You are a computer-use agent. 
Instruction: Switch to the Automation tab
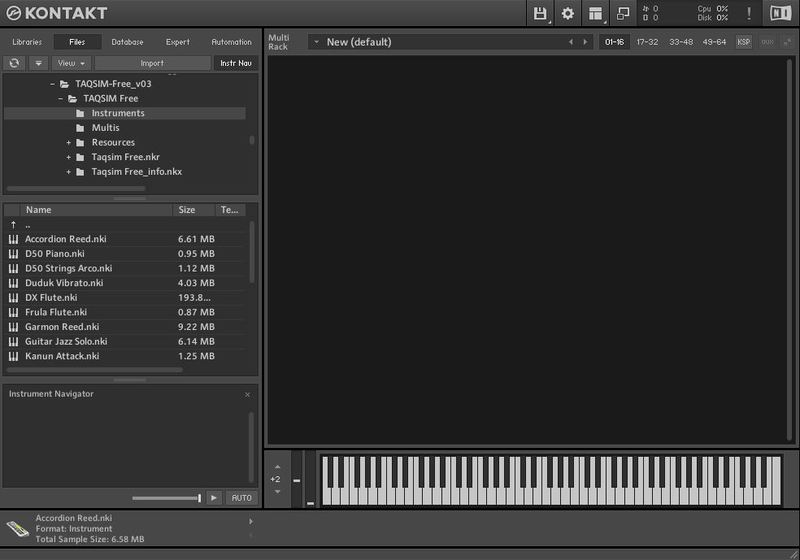coord(231,42)
